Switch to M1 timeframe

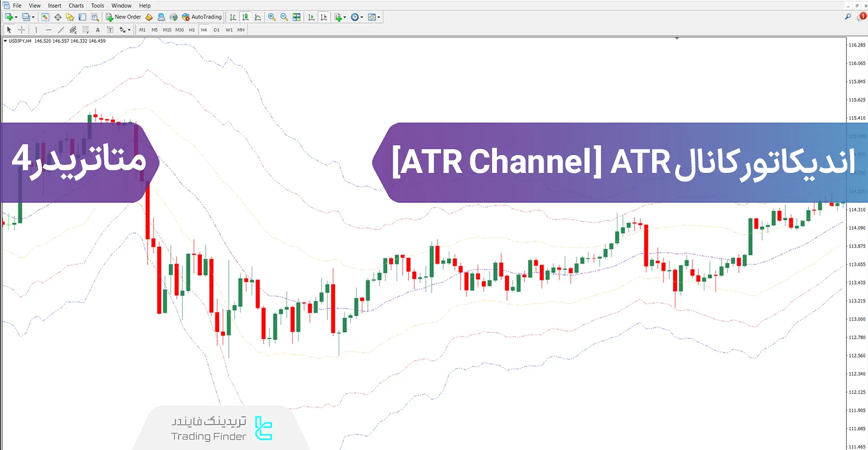142,30
